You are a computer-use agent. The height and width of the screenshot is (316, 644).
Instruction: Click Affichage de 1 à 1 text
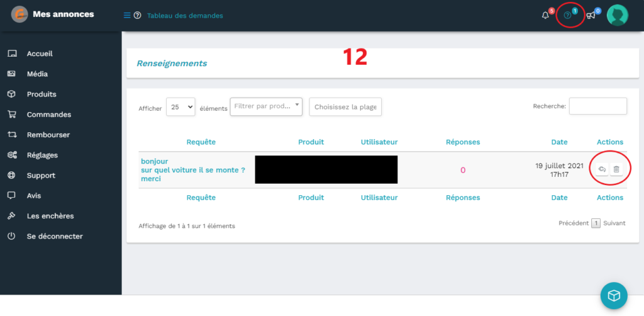[187, 226]
